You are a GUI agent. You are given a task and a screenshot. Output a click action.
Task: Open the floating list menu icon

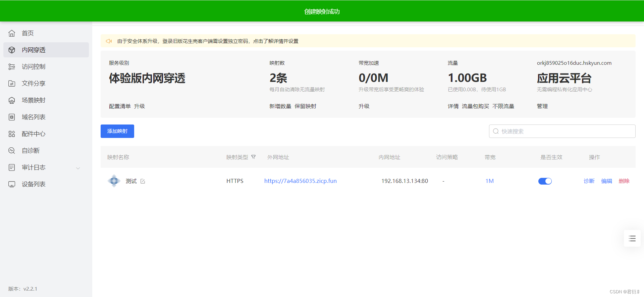[x=632, y=238]
